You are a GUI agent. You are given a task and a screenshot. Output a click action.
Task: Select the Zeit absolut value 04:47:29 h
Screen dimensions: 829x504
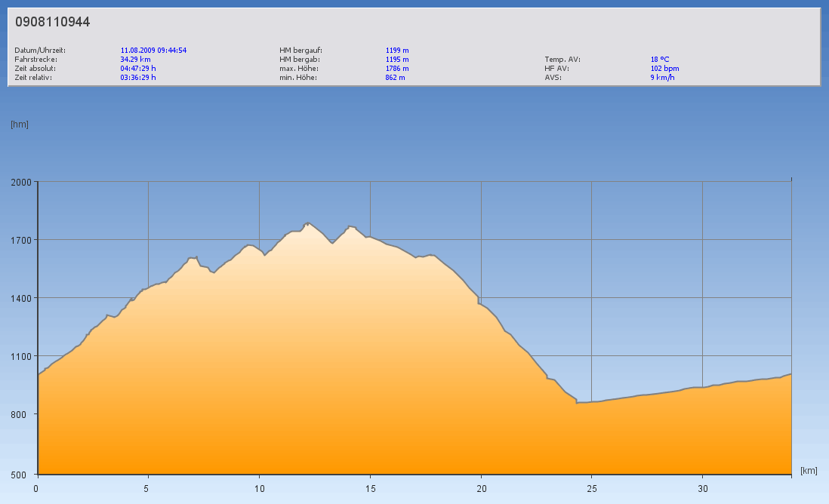138,69
